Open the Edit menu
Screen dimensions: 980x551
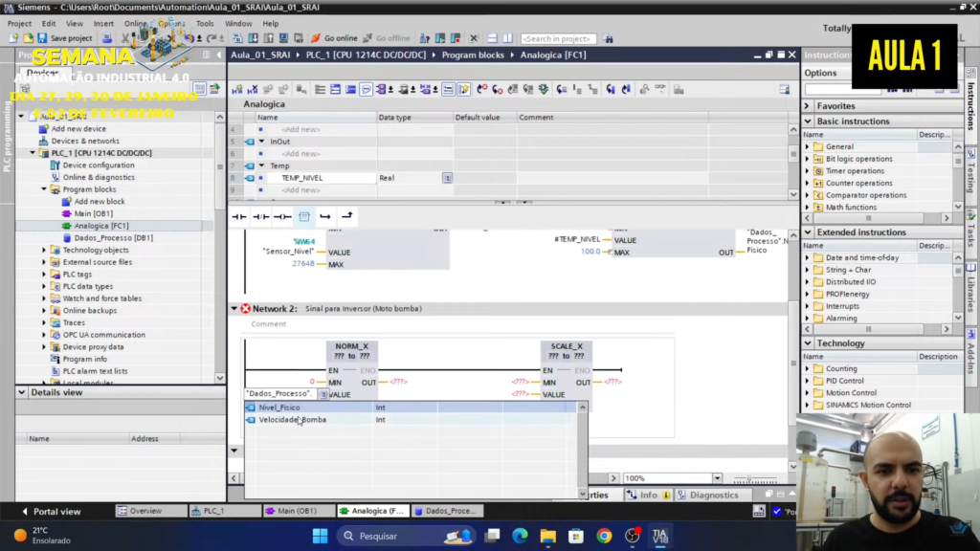(49, 23)
